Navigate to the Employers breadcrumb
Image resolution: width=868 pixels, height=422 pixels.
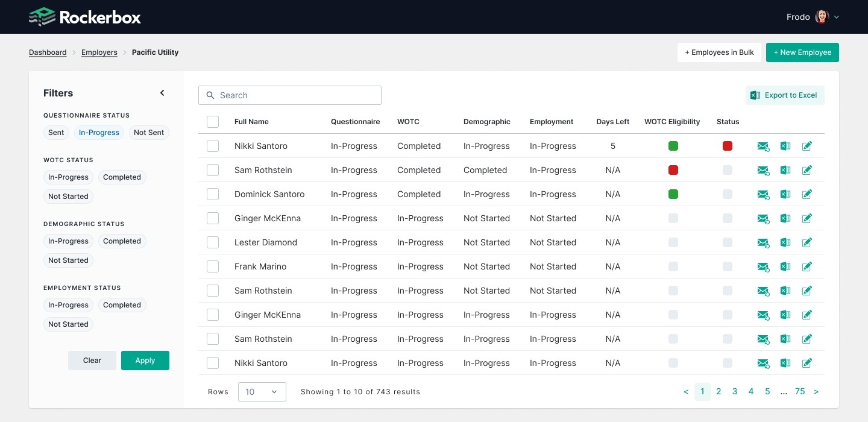99,52
